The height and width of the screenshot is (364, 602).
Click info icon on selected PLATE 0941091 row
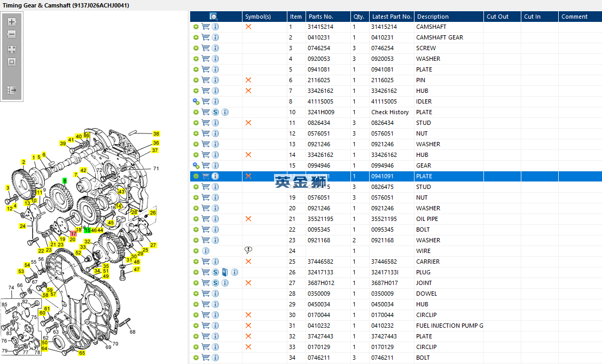[215, 176]
